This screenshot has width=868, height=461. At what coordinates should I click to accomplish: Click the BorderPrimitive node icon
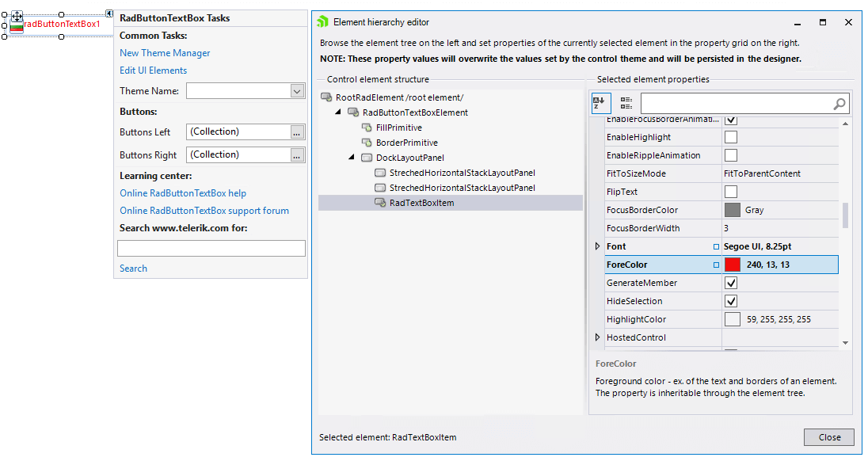pos(367,143)
